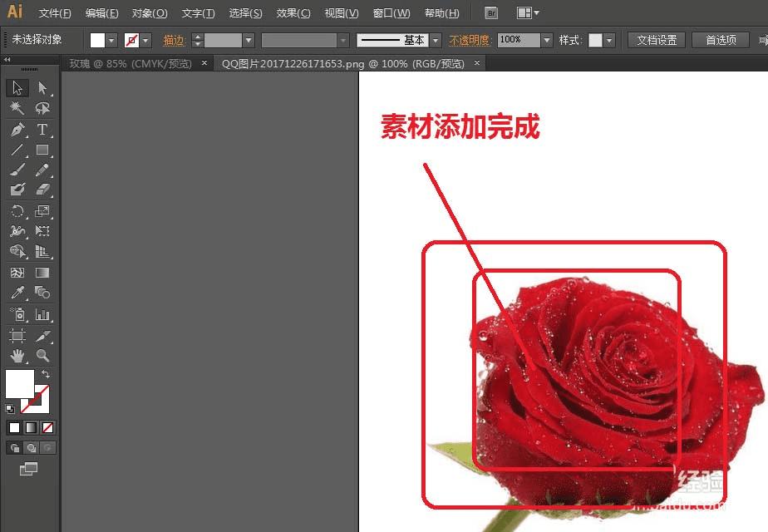The height and width of the screenshot is (532, 768).
Task: Close the QQ图片 document tab
Action: tap(476, 63)
